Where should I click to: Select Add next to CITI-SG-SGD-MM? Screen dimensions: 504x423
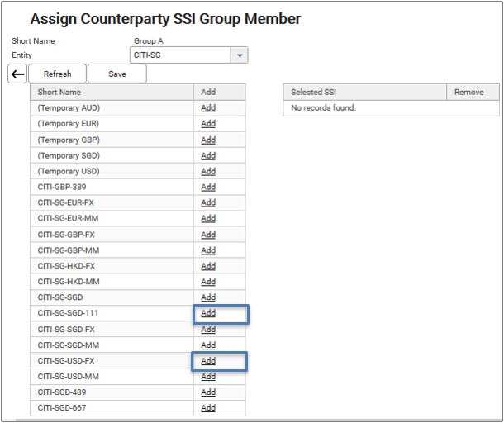pyautogui.click(x=208, y=345)
